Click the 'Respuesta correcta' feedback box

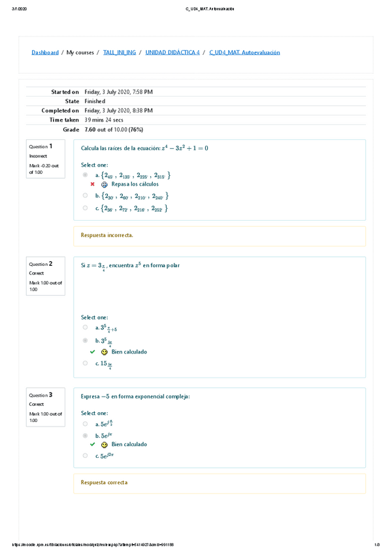(220, 483)
